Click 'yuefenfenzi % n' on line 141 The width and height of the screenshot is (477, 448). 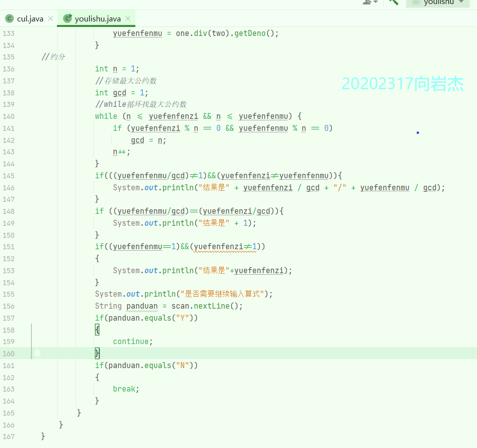point(164,128)
